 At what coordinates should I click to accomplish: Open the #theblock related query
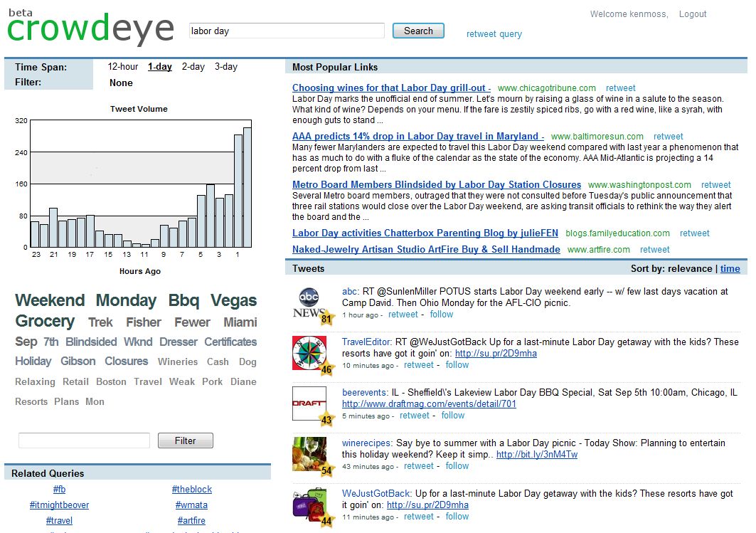[x=192, y=489]
